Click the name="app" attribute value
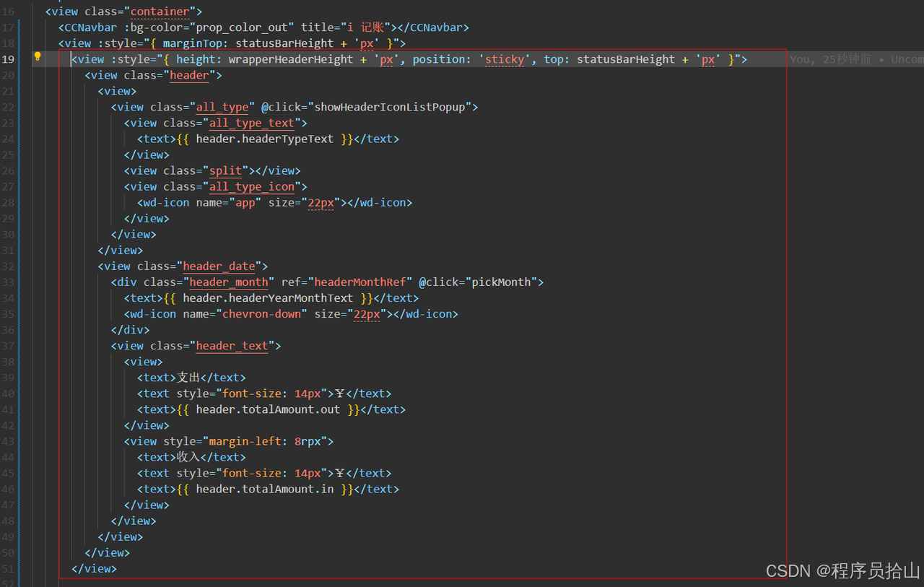 coord(245,202)
